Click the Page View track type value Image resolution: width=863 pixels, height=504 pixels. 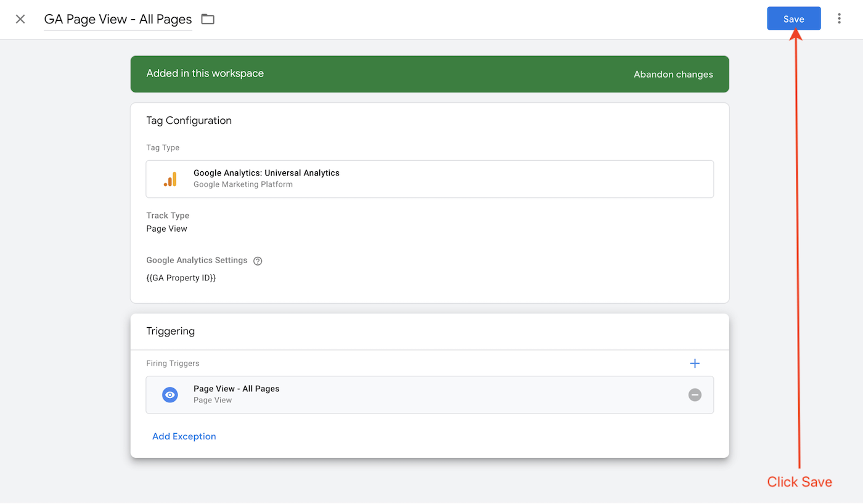[166, 229]
